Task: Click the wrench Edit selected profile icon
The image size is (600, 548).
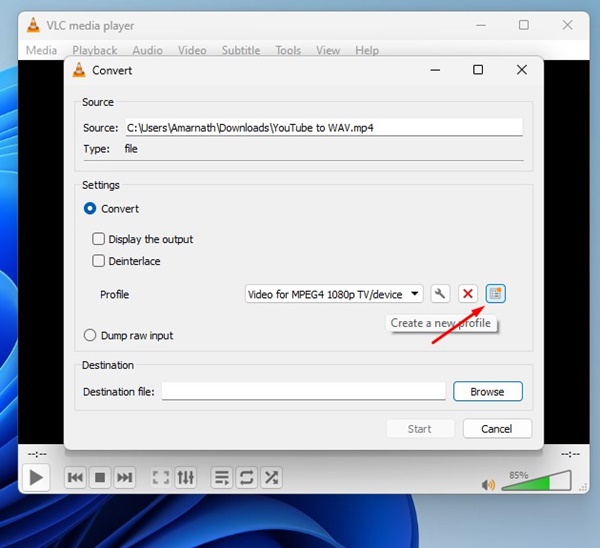Action: pos(440,294)
